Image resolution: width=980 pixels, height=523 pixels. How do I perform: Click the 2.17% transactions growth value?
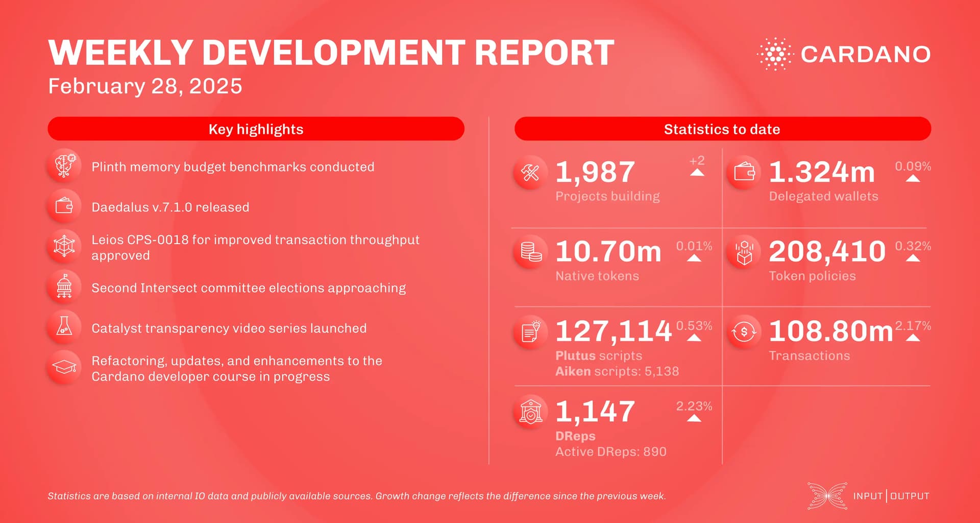[913, 325]
